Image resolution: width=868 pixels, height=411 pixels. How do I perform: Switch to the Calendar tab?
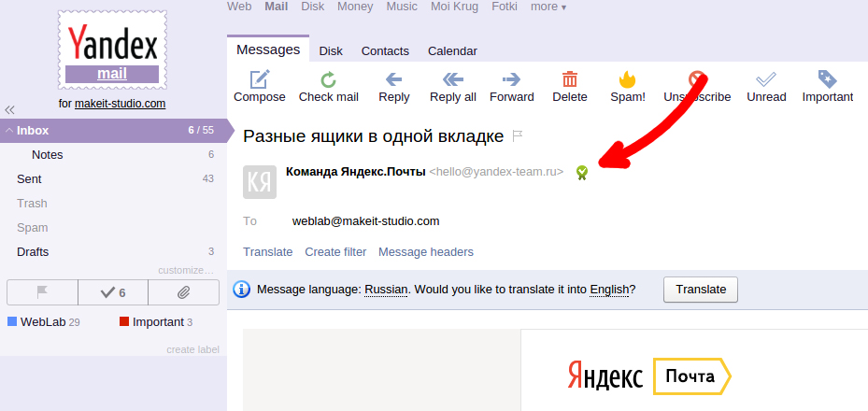(x=452, y=51)
